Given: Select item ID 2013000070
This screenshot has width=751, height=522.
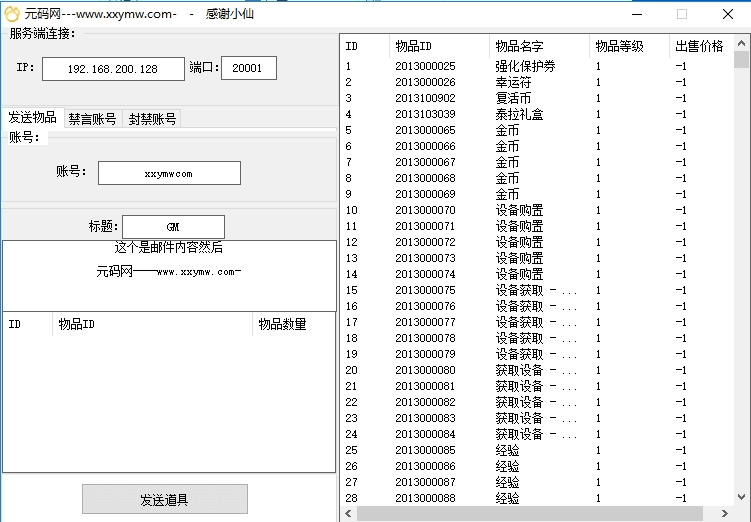Looking at the screenshot, I should coord(425,210).
